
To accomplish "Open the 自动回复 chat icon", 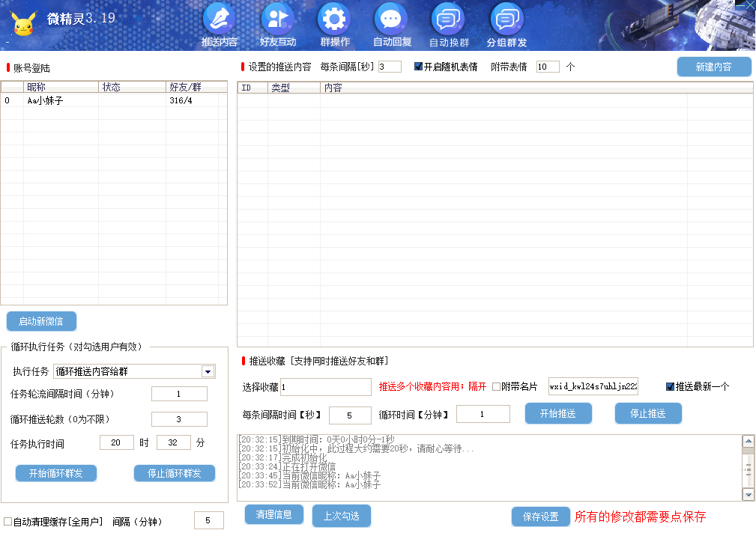I will pos(390,21).
